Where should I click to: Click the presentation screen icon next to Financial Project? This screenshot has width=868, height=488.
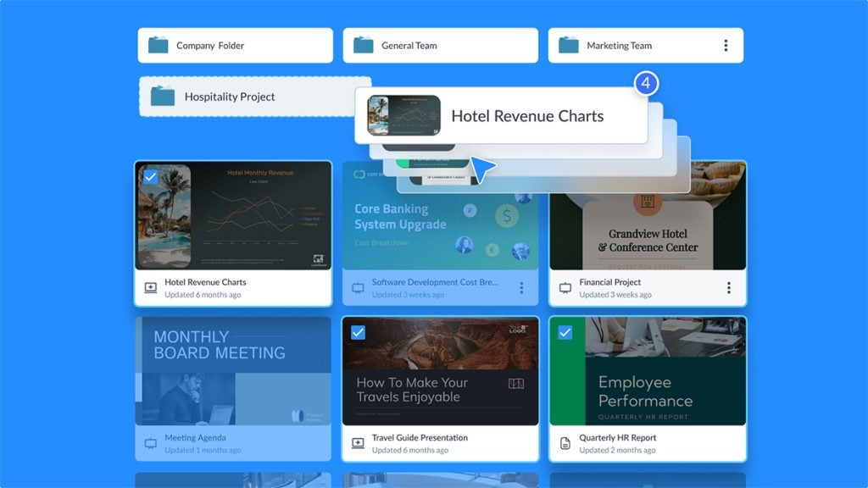click(x=565, y=287)
